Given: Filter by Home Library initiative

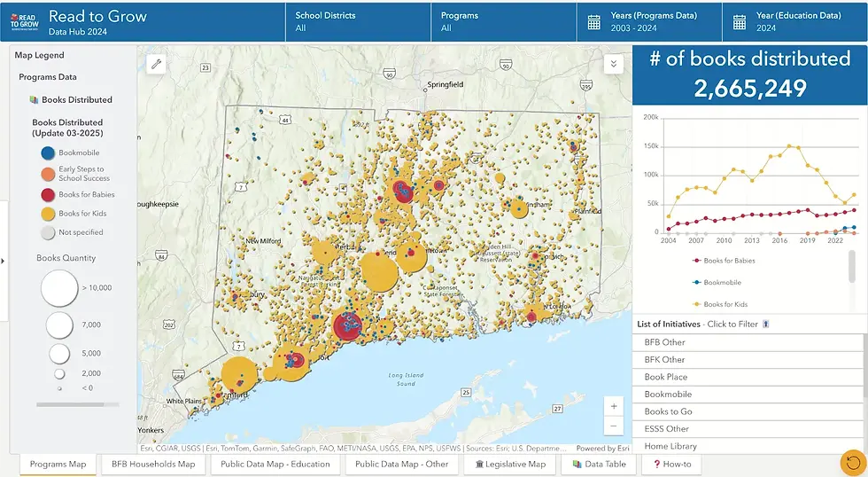Looking at the screenshot, I should pyautogui.click(x=748, y=446).
